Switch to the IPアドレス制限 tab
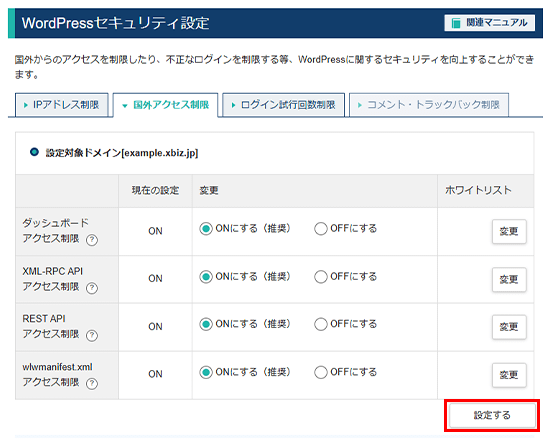 click(x=62, y=105)
